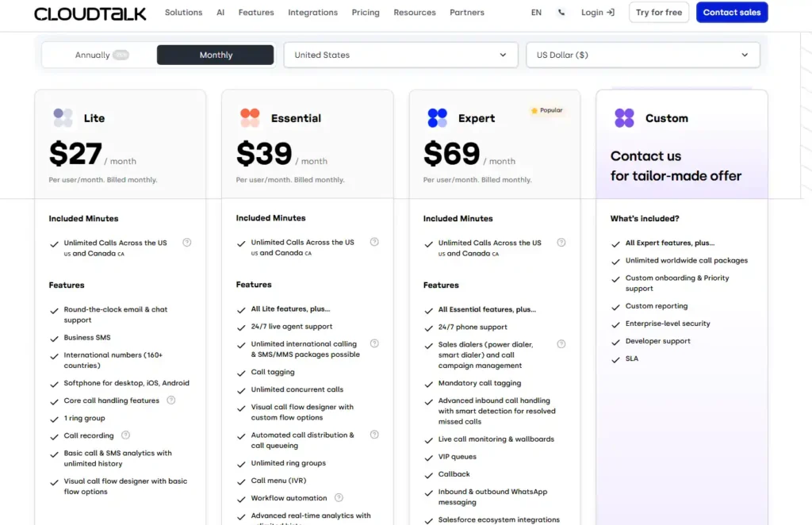Screen dimensions: 812x525
Task: Open help icon beside Automated call distribution
Action: (374, 435)
